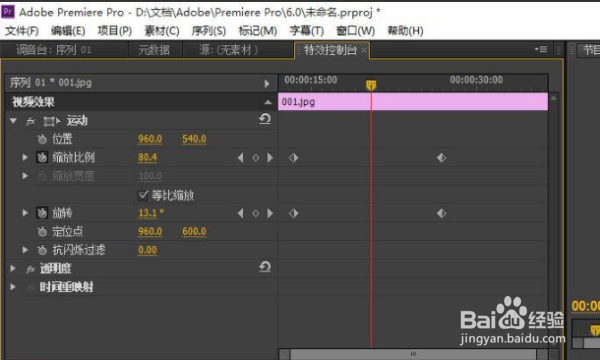Click the 001.jpg clip bar
600x360 pixels.
413,102
